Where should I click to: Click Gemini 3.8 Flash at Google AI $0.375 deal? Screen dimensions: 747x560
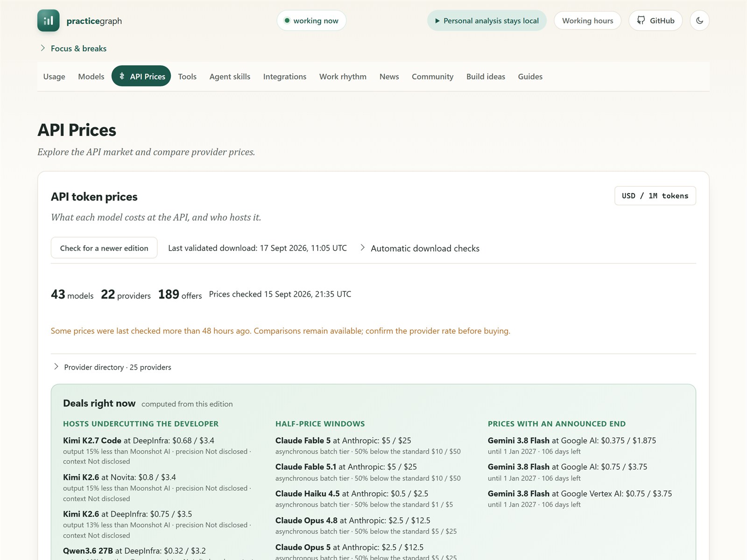point(572,441)
